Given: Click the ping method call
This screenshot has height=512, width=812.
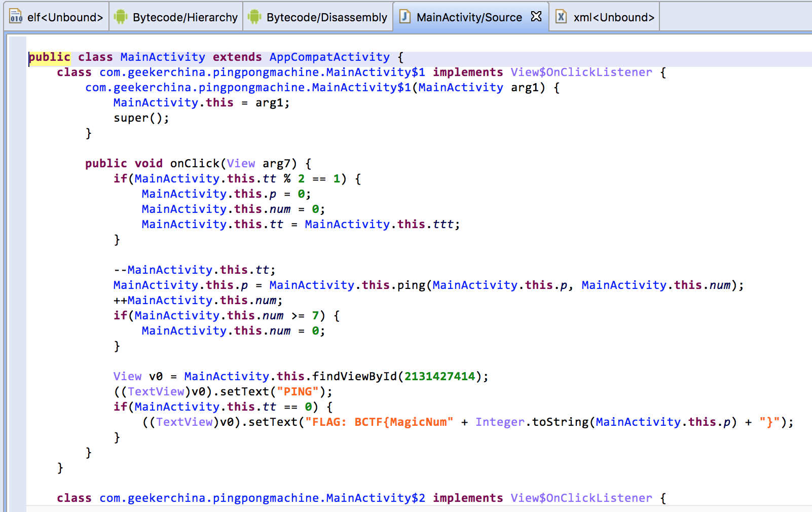Looking at the screenshot, I should pyautogui.click(x=411, y=285).
